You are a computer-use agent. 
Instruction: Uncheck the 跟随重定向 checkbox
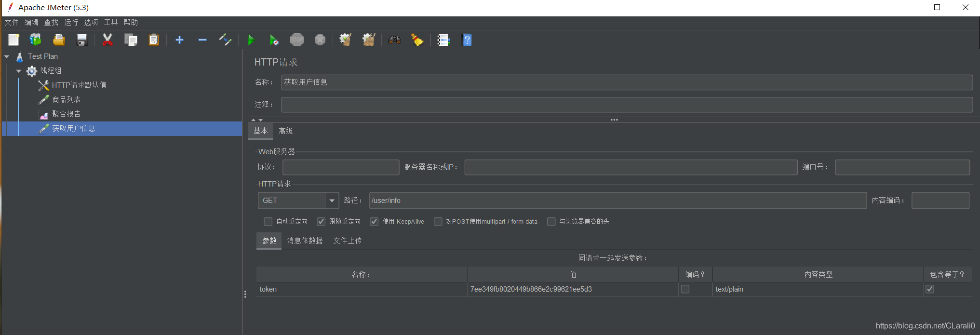[x=321, y=222]
